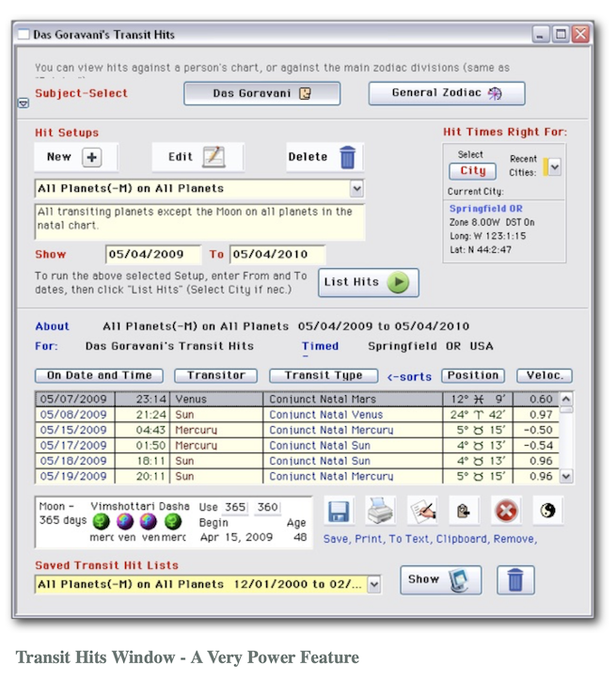Click the Print printer icon
The width and height of the screenshot is (616, 680).
pos(379,512)
